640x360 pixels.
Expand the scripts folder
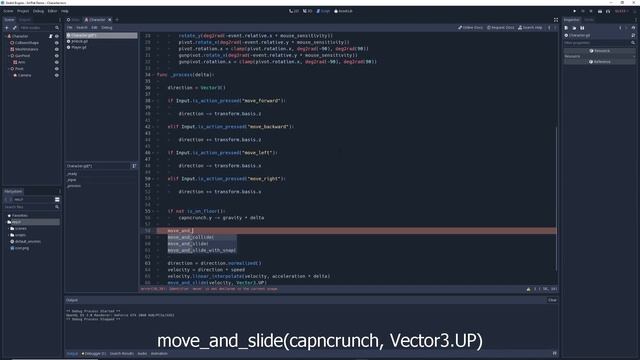coord(9,235)
